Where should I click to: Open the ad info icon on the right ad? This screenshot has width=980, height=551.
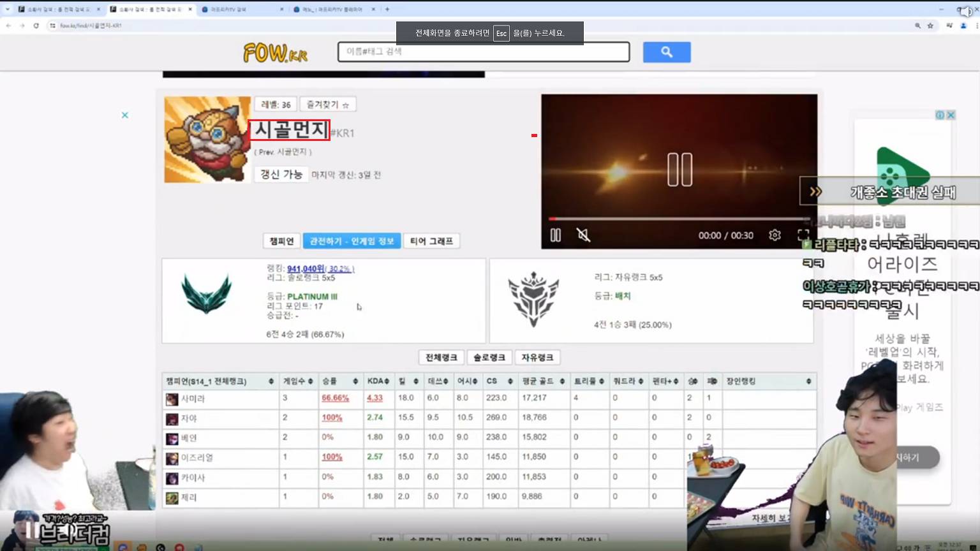tap(940, 115)
